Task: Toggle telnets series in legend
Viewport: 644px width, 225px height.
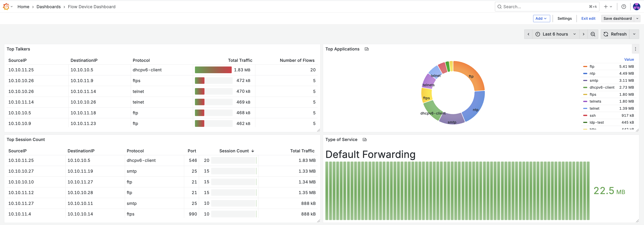Action: click(x=595, y=101)
